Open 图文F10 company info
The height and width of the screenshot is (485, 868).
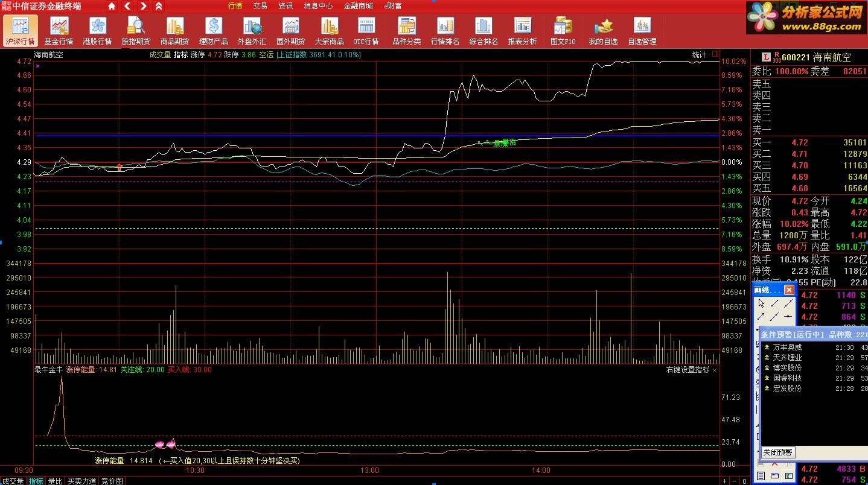point(563,31)
